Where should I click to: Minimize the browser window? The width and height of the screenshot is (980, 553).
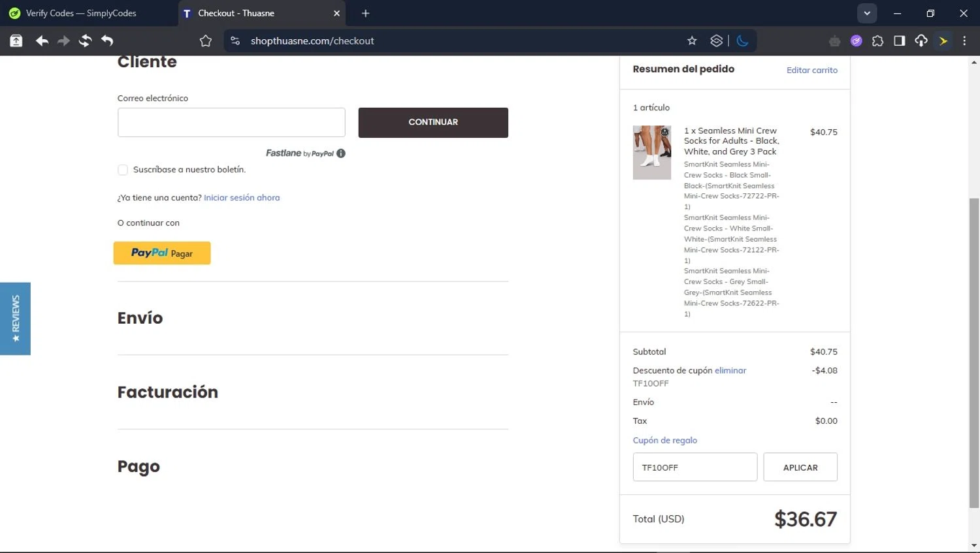(897, 13)
